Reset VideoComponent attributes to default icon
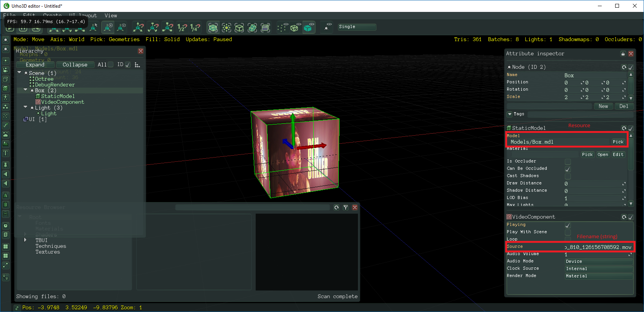This screenshot has width=644, height=312. [624, 217]
